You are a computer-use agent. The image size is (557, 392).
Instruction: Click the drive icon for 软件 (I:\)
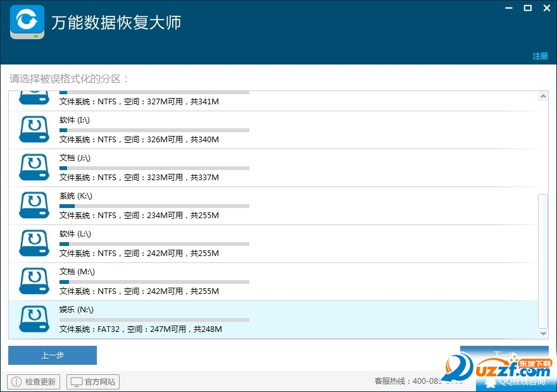[34, 130]
